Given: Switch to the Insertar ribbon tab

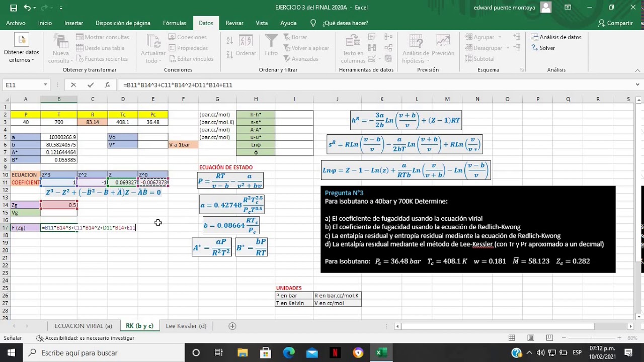Looking at the screenshot, I should 74,23.
